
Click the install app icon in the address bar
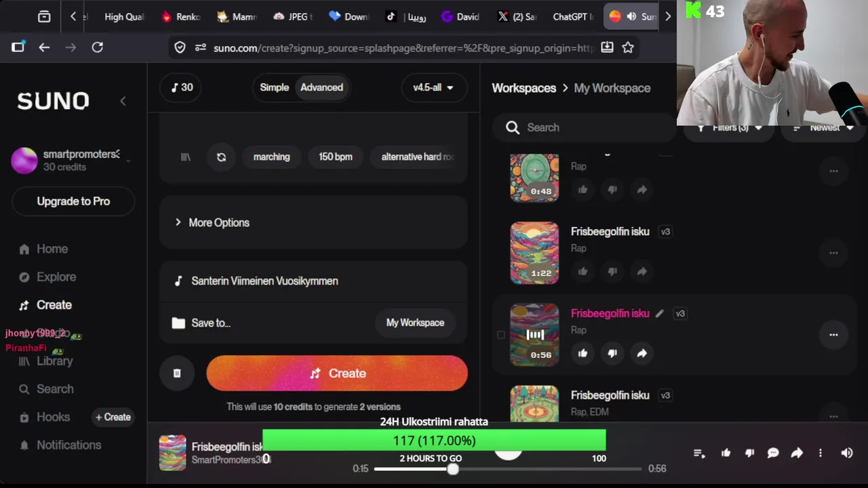click(607, 47)
